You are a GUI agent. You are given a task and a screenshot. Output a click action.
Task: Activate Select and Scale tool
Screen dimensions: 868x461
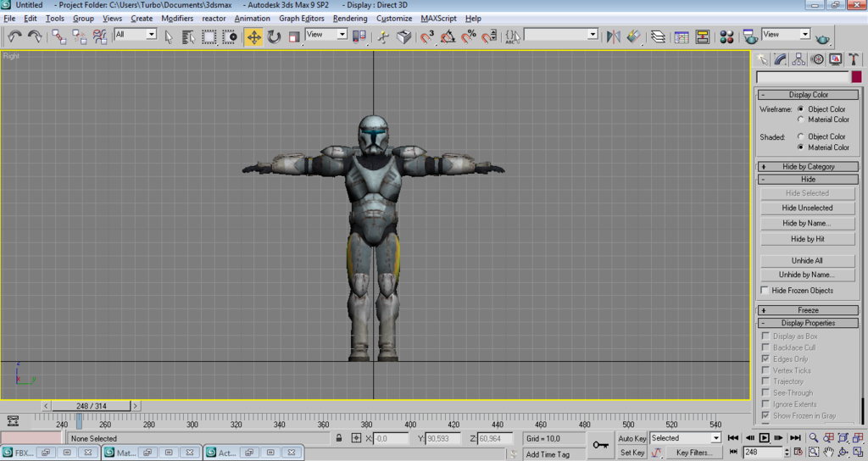[x=294, y=37]
